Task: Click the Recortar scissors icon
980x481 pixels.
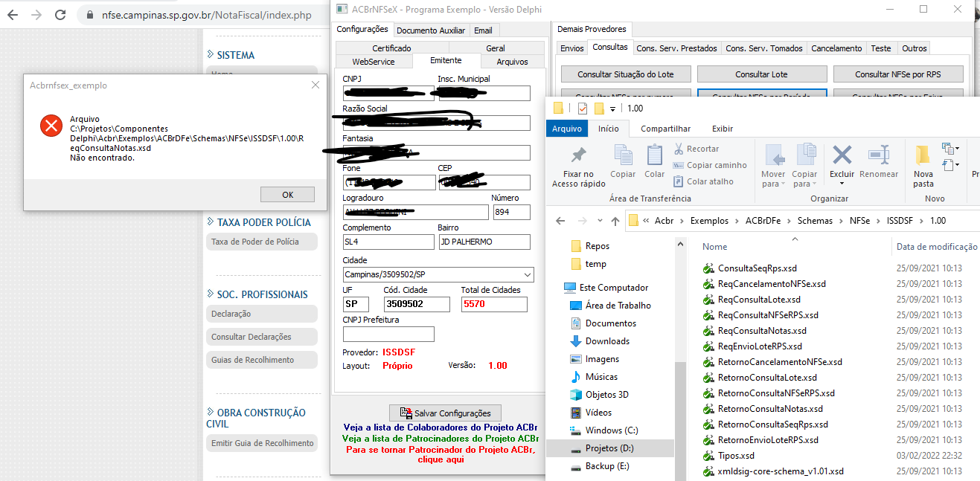Action: click(x=679, y=149)
